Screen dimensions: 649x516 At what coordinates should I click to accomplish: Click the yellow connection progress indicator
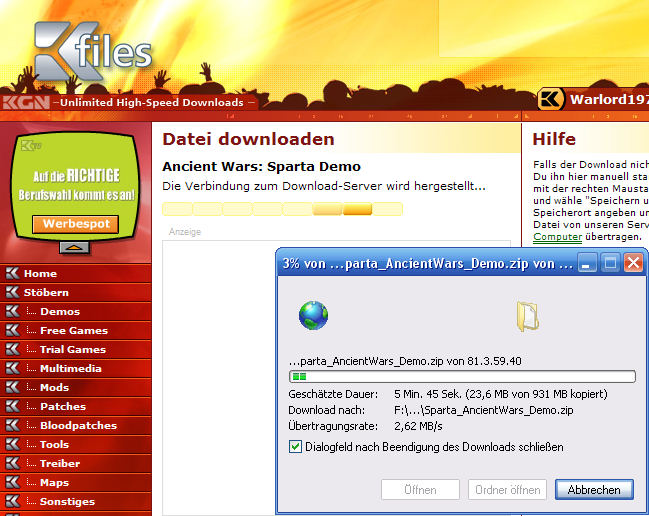[x=282, y=209]
